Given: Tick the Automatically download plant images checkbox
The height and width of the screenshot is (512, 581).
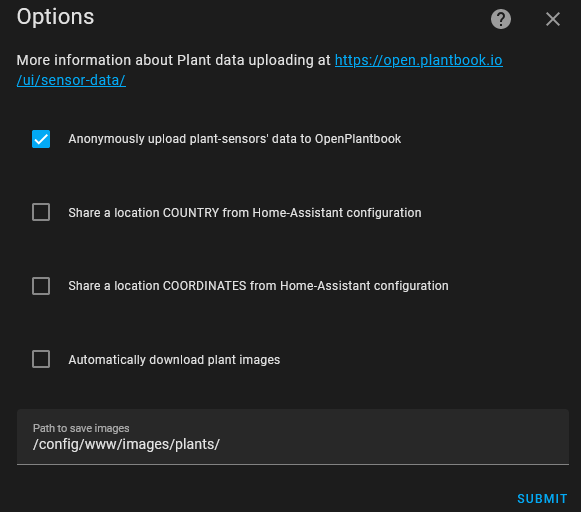Looking at the screenshot, I should point(41,359).
